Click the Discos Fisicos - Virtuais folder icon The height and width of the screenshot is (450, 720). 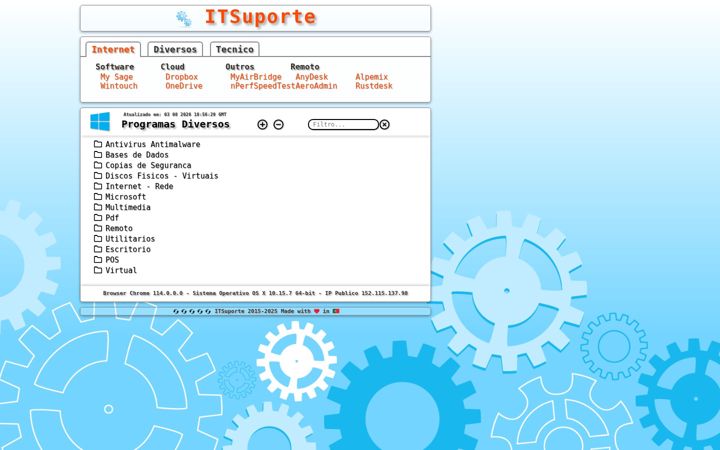pos(98,175)
